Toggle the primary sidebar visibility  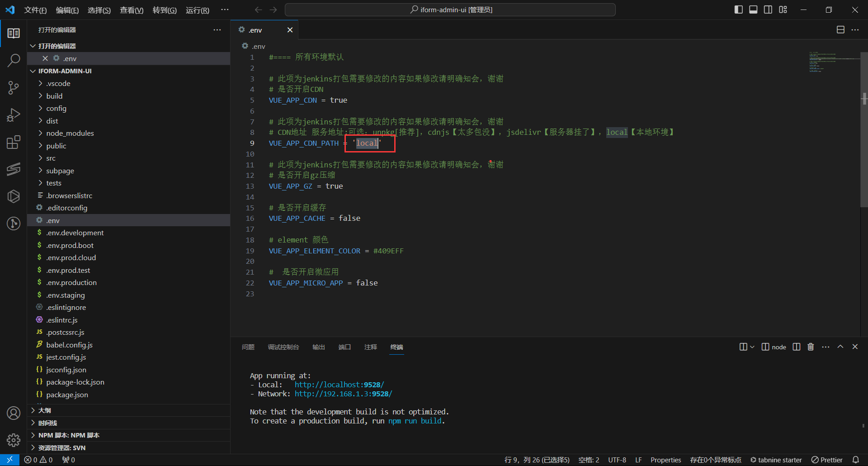739,10
